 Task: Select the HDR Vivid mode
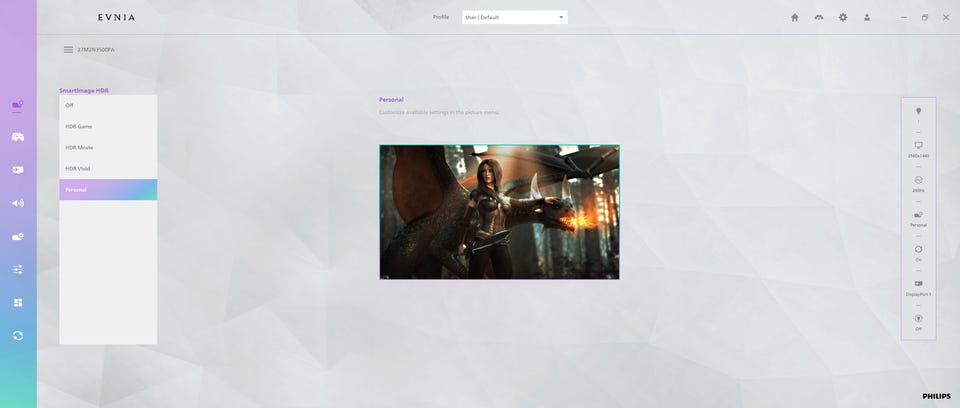[108, 168]
